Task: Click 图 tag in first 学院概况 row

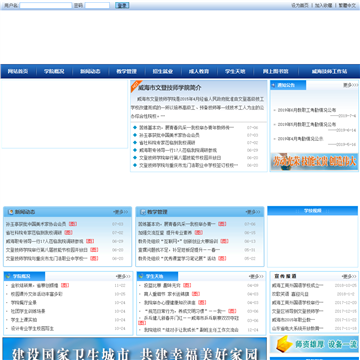Action: [65, 285]
